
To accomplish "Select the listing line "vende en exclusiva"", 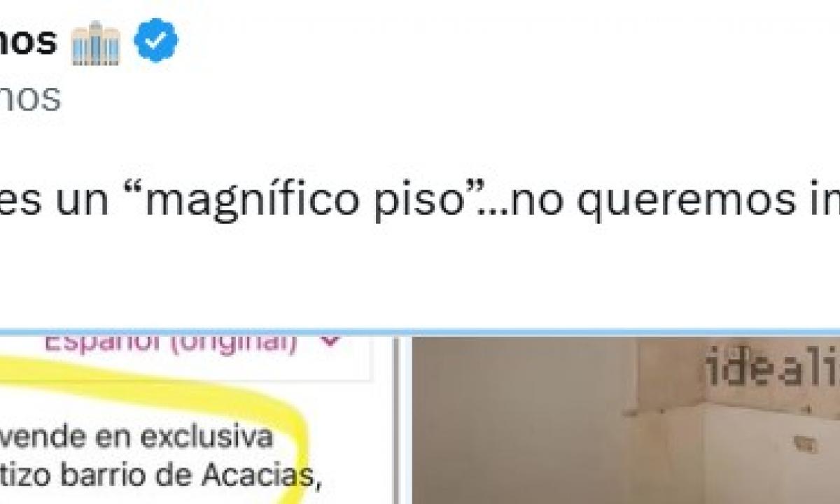I will [x=136, y=437].
